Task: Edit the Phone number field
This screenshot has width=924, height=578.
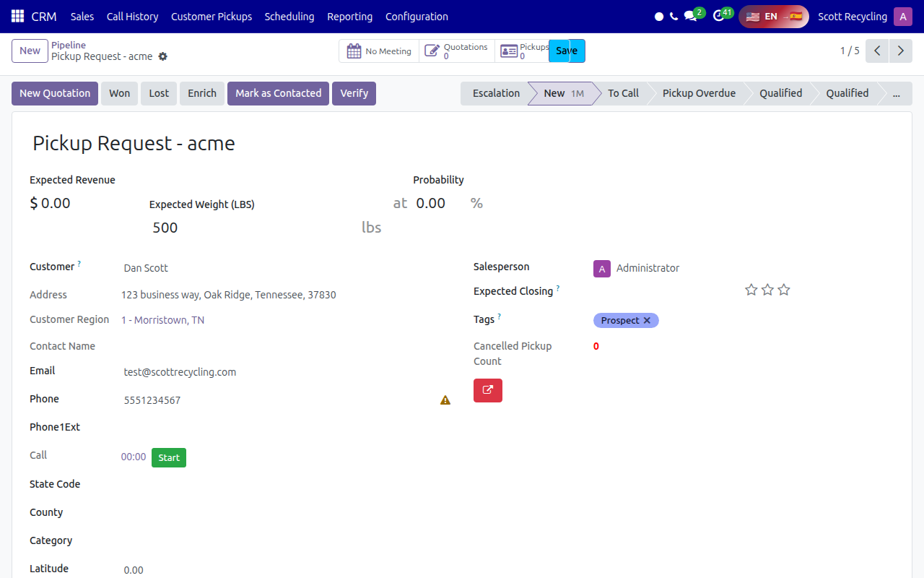Action: point(279,400)
